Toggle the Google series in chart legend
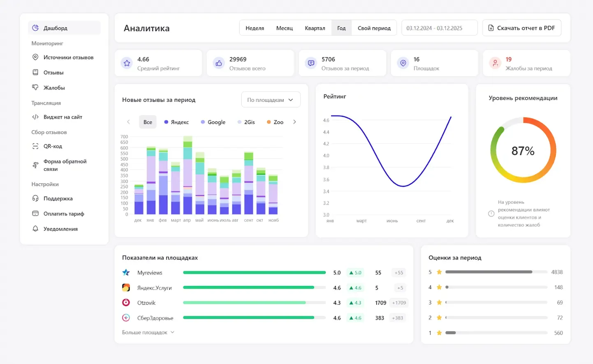 (x=213, y=122)
